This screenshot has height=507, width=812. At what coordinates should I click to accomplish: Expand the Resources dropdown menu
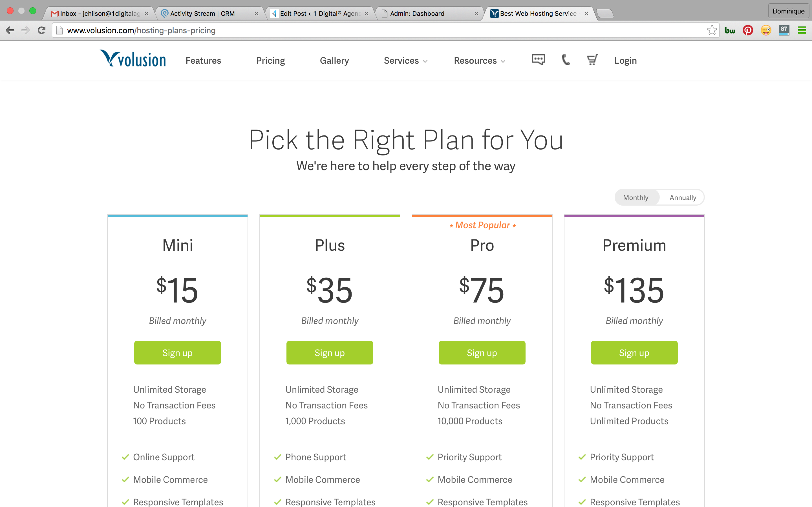[x=480, y=61]
